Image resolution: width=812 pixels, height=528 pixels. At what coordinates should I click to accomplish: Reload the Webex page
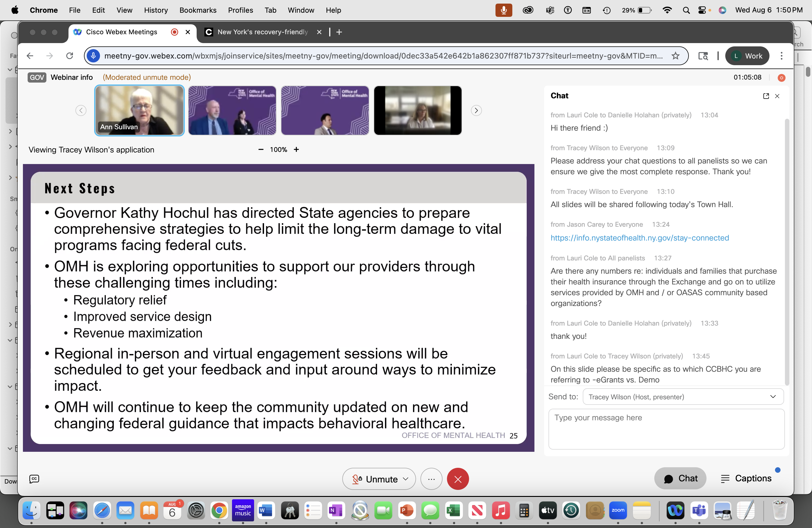coord(70,56)
